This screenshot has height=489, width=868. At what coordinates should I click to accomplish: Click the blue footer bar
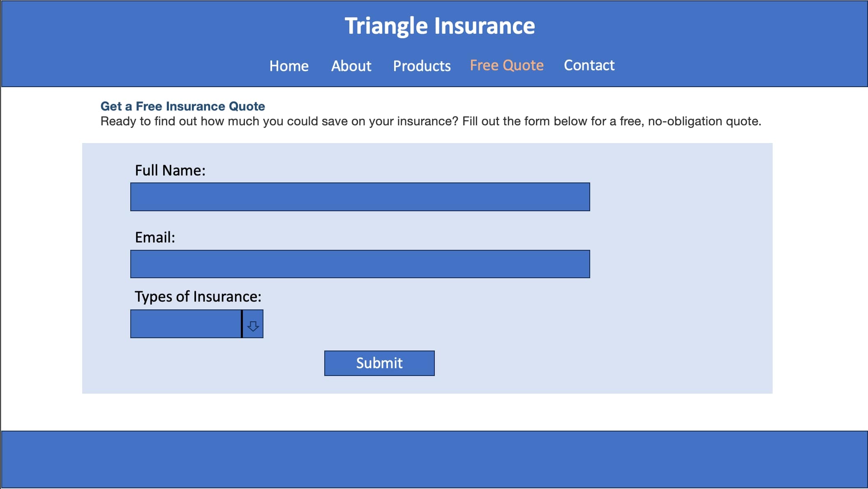point(434,458)
